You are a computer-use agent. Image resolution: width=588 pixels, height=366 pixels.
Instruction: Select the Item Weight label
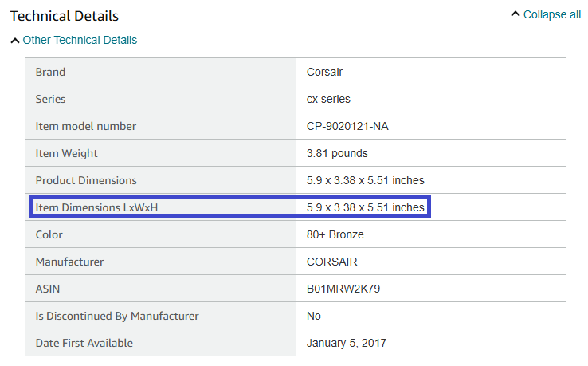[66, 153]
